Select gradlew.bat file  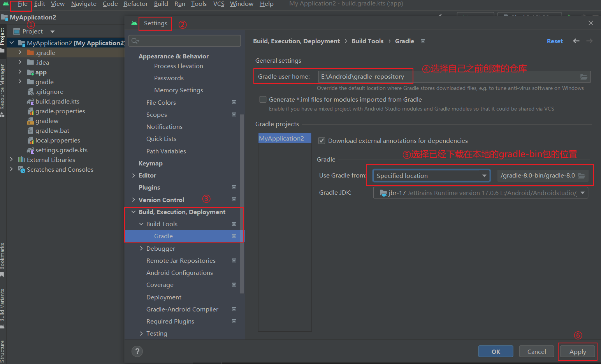tap(48, 130)
